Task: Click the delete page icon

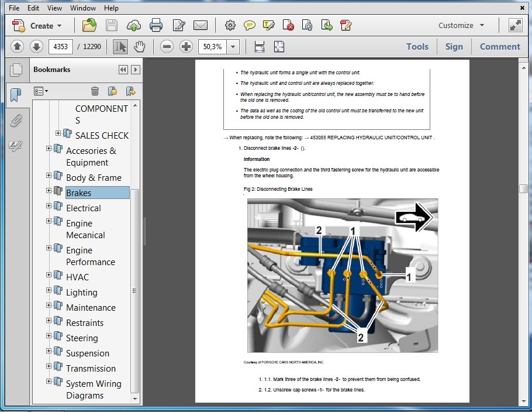Action: (288, 26)
